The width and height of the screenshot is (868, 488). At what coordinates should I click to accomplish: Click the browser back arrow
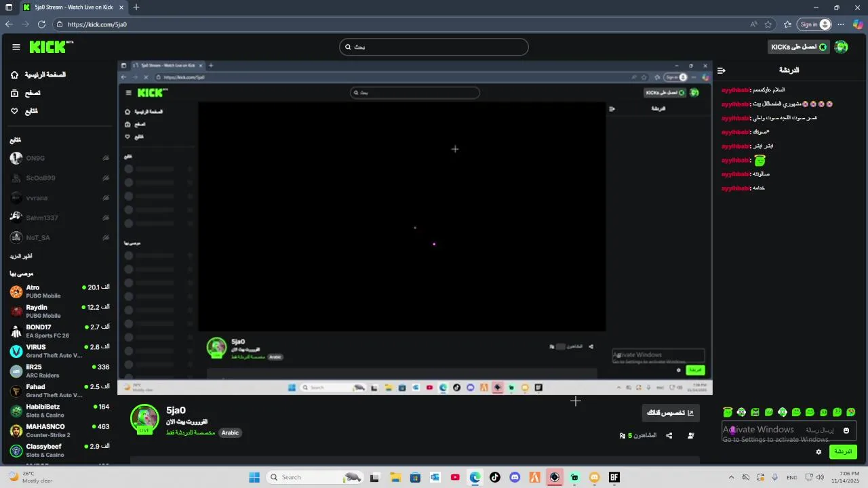(9, 24)
